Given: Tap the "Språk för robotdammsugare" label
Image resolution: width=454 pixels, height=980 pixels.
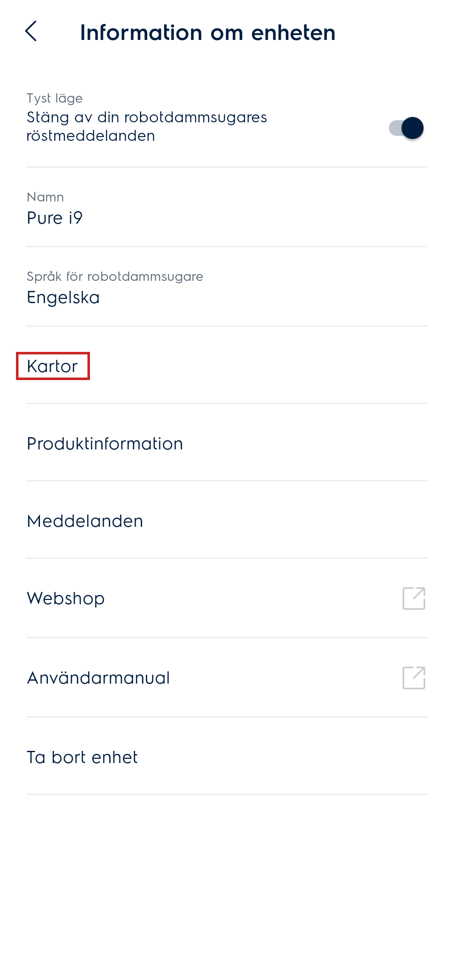Looking at the screenshot, I should click(115, 277).
